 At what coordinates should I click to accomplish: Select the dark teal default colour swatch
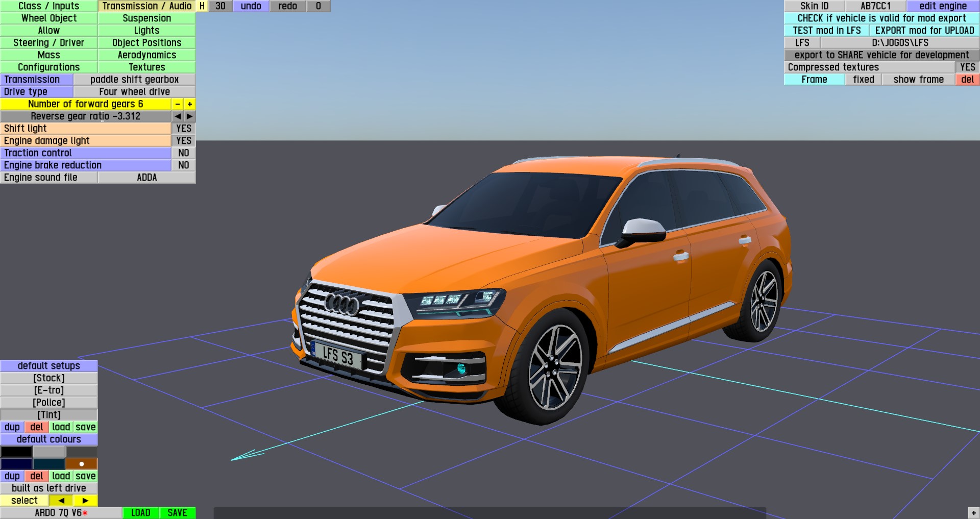[49, 464]
